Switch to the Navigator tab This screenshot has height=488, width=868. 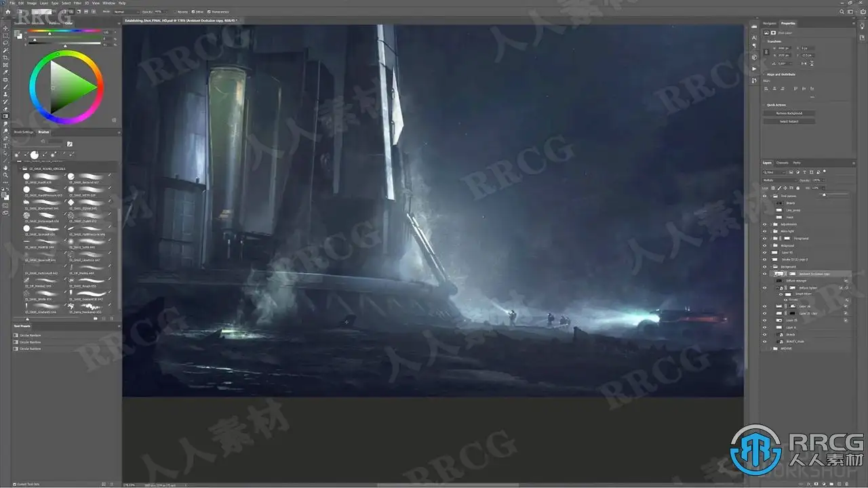coord(770,24)
